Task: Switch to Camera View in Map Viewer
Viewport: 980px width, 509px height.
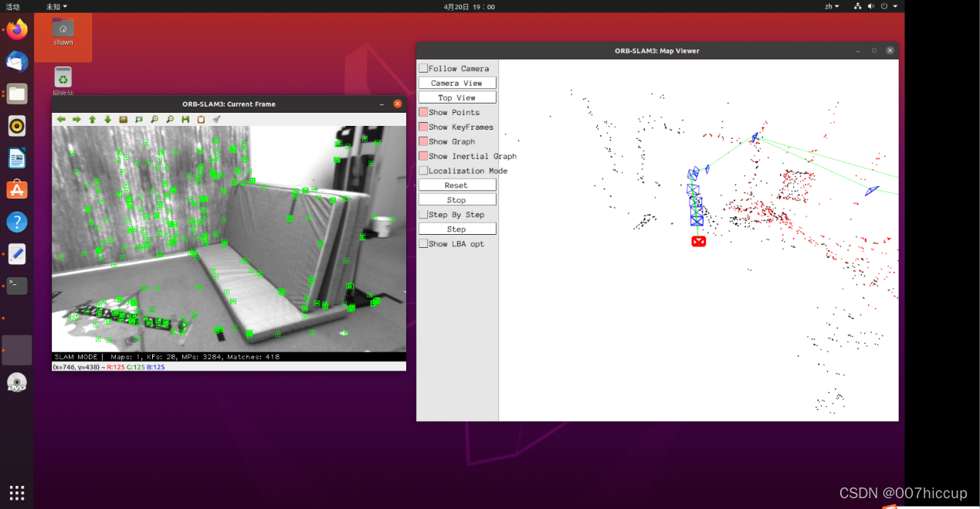Action: [457, 83]
